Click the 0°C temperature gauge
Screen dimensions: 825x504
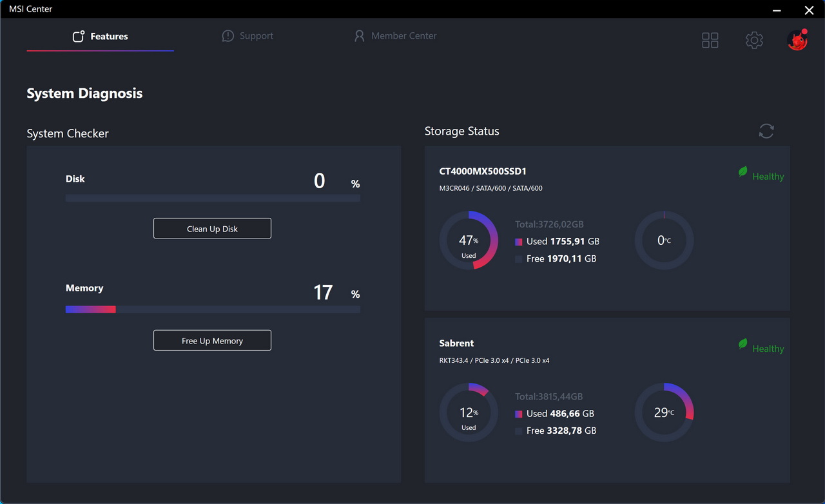pyautogui.click(x=664, y=240)
